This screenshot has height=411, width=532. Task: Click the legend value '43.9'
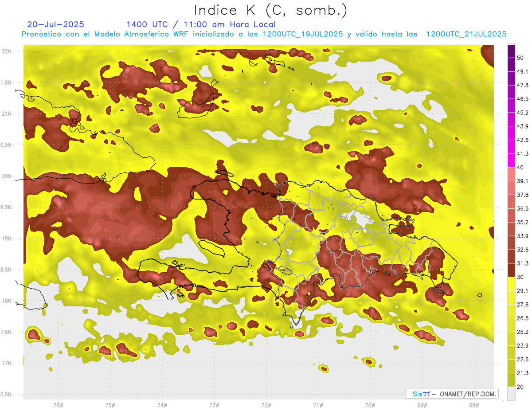click(522, 126)
